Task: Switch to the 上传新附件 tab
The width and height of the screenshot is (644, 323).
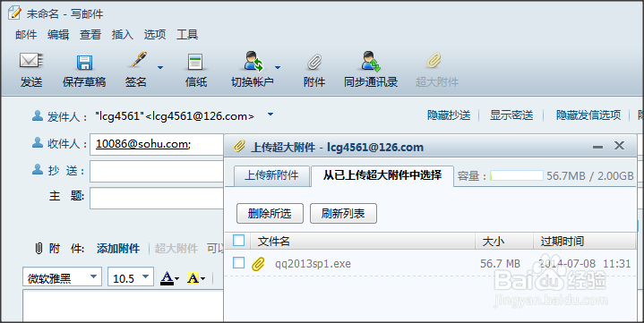Action: 271,176
